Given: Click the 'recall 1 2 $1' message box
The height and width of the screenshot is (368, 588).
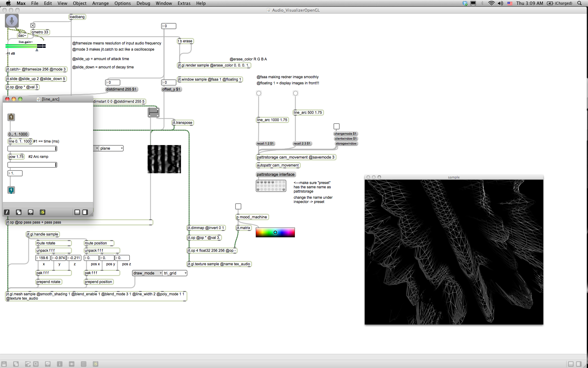Looking at the screenshot, I should pos(266,144).
